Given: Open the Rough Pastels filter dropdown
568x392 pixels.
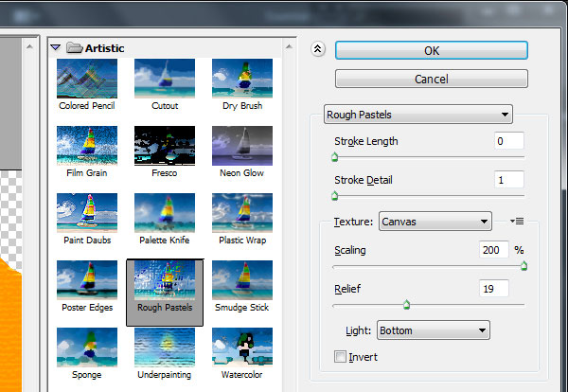Looking at the screenshot, I should click(x=418, y=115).
